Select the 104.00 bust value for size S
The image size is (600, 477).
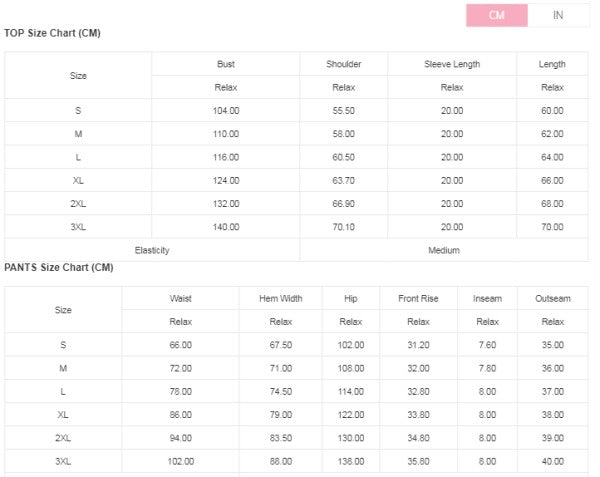(x=226, y=111)
